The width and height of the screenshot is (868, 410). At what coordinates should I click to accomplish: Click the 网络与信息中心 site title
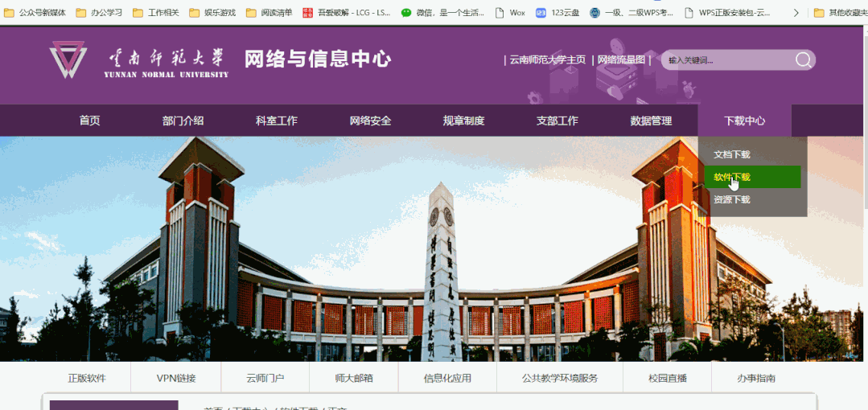[318, 59]
